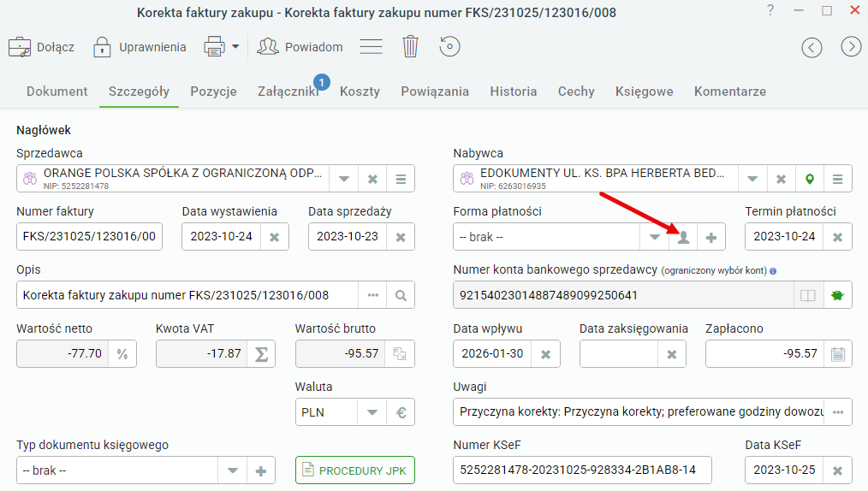
Task: Open the hamburger lines menu in toolbar
Action: tap(371, 47)
